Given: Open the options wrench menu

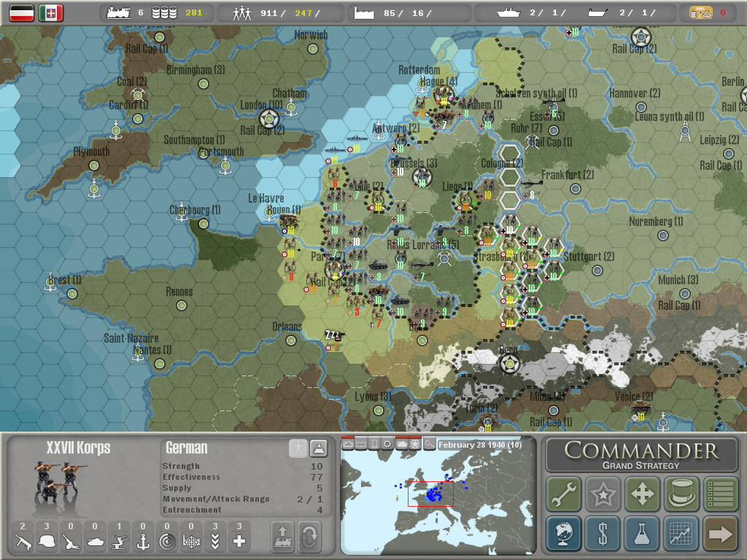Looking at the screenshot, I should (x=564, y=494).
